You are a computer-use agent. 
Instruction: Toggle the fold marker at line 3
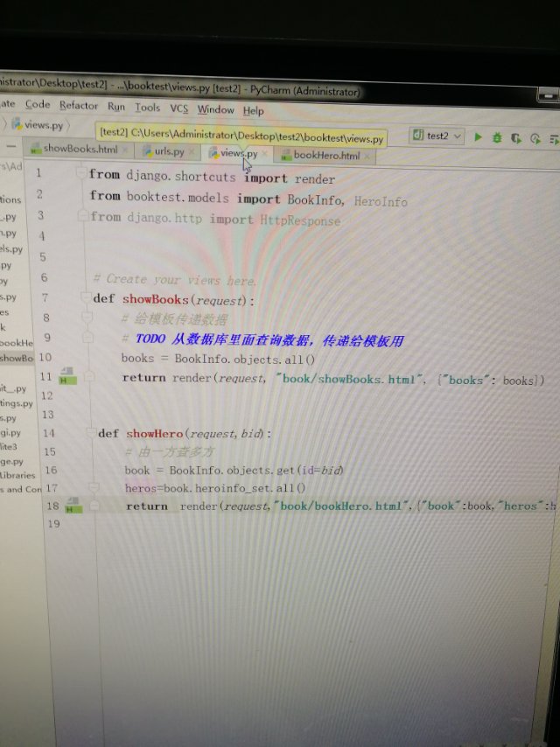tap(82, 216)
